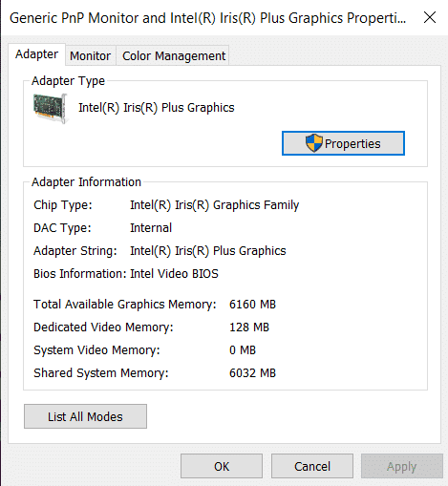Open the Color Management tab
This screenshot has height=486, width=448.
click(174, 55)
